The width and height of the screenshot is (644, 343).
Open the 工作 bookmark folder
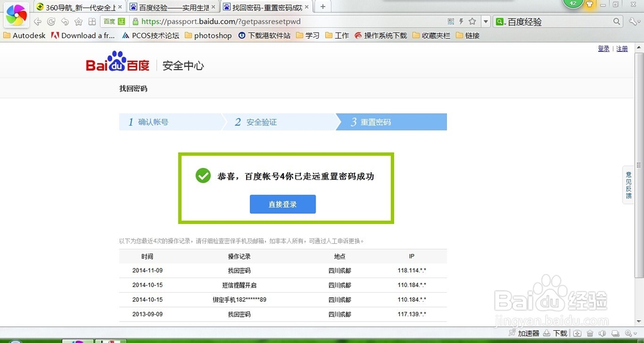click(337, 35)
